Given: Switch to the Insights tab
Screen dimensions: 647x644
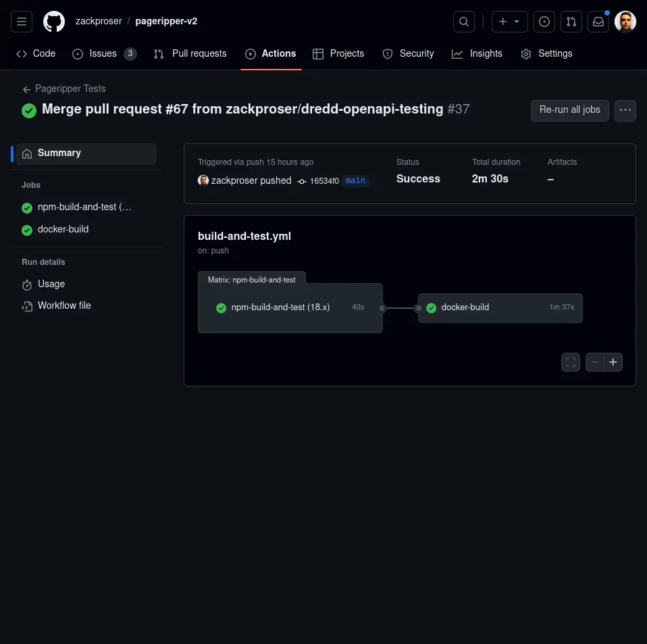Looking at the screenshot, I should click(477, 53).
